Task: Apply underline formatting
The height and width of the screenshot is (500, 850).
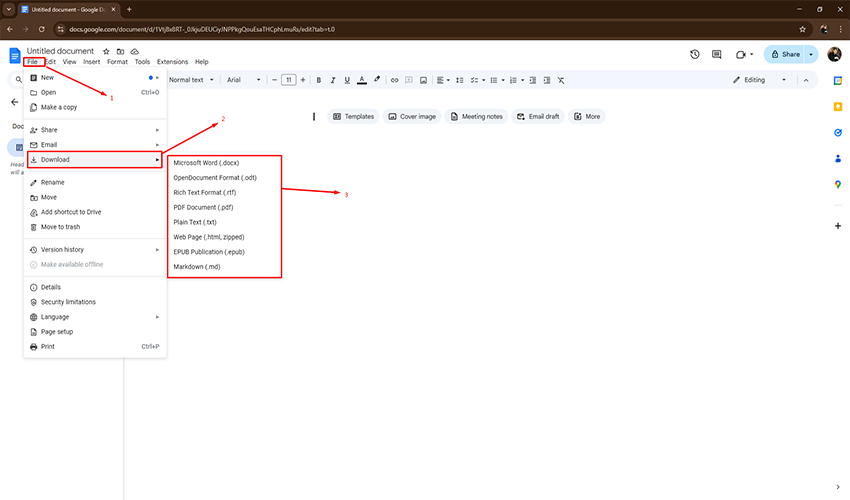Action: 347,80
